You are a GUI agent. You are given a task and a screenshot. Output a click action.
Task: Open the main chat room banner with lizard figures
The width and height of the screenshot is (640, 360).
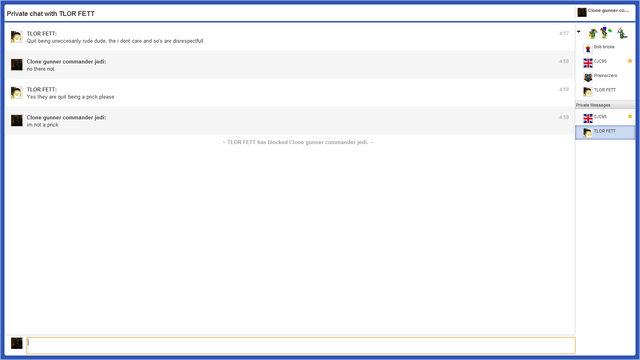click(x=607, y=33)
